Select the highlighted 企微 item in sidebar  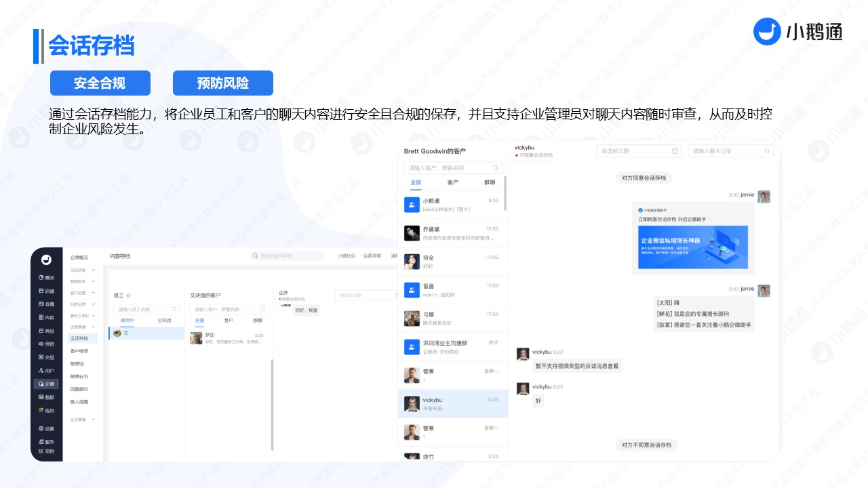[47, 384]
